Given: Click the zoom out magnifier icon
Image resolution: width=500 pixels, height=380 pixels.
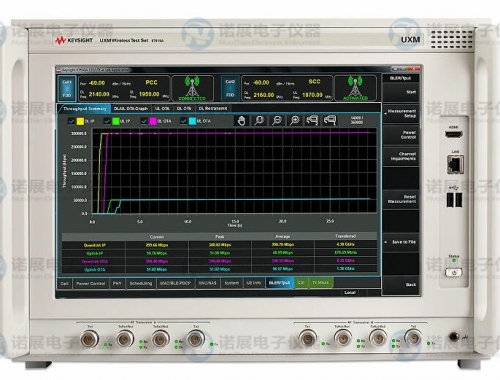Looking at the screenshot, I should click(x=277, y=120).
